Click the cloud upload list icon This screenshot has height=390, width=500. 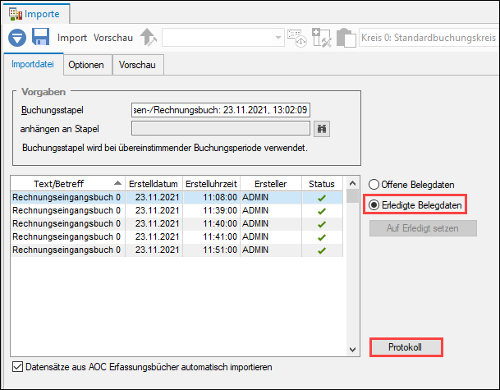coord(297,38)
